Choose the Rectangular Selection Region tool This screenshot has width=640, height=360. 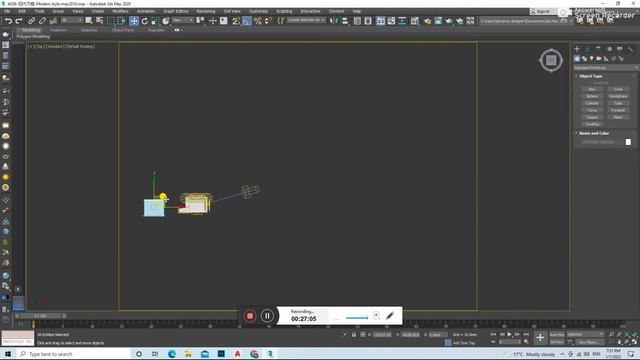click(111, 21)
